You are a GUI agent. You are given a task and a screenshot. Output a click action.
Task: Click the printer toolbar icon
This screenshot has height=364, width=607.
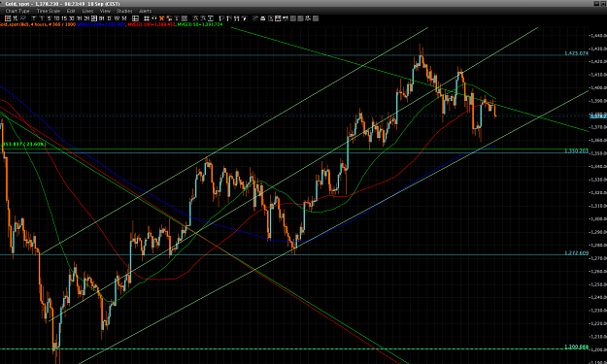[x=263, y=18]
